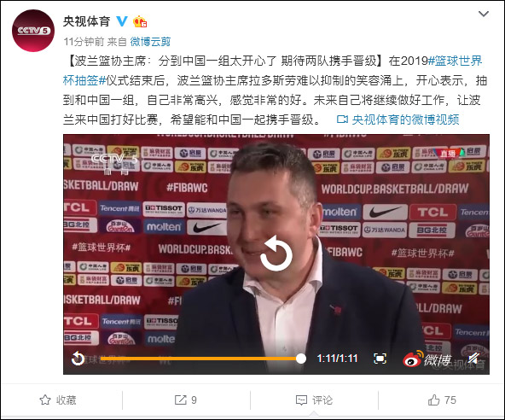Open the 微博云剪 source link

150,42
